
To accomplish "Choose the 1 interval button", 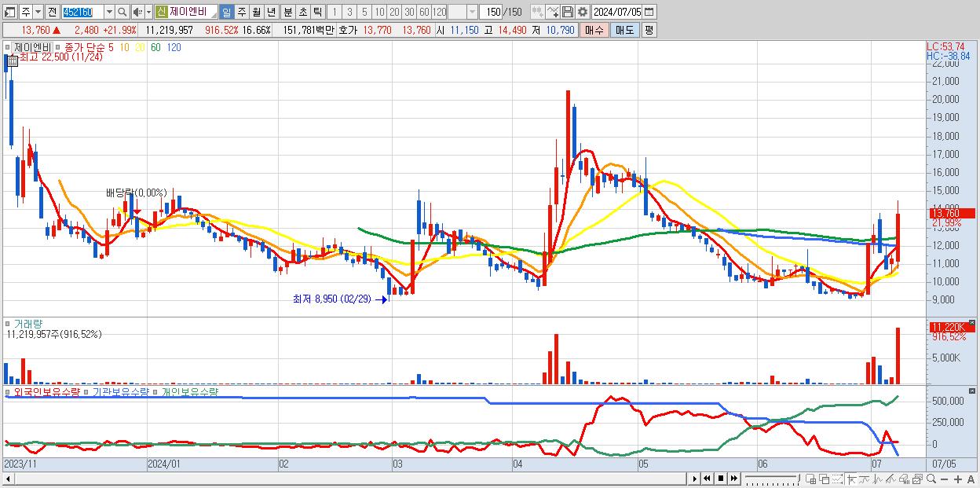I will coord(334,12).
